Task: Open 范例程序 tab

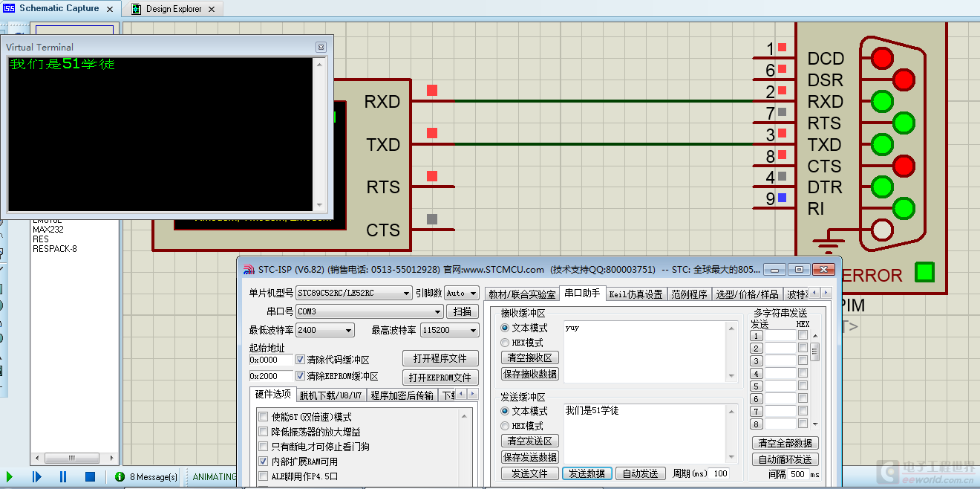Action: [x=689, y=294]
